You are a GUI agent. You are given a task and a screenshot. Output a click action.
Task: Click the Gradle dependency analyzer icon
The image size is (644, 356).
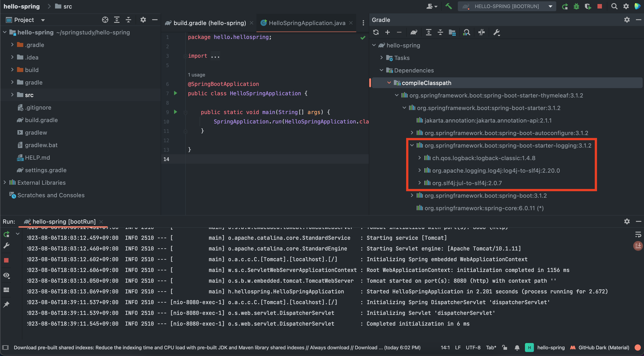(x=467, y=32)
